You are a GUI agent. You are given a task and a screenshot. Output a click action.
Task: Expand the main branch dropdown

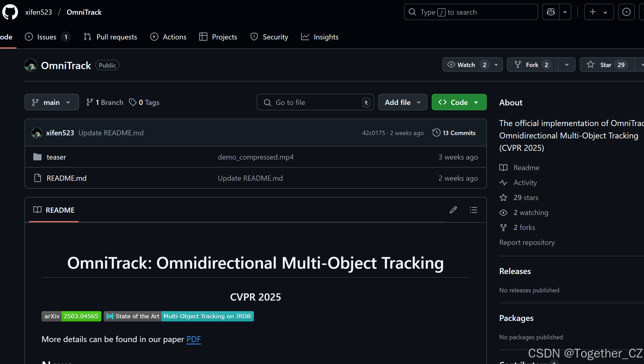click(x=52, y=102)
